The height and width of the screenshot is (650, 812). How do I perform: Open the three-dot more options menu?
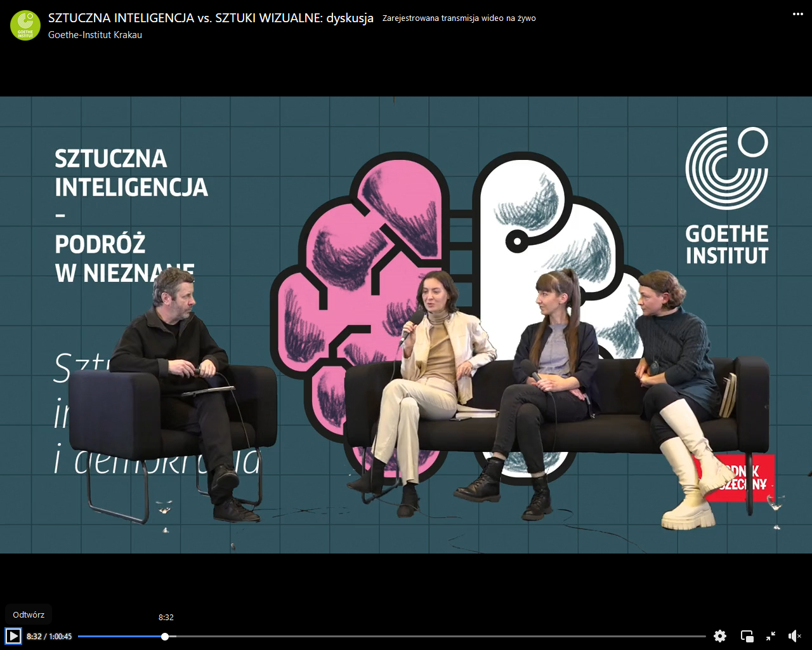[x=797, y=14]
